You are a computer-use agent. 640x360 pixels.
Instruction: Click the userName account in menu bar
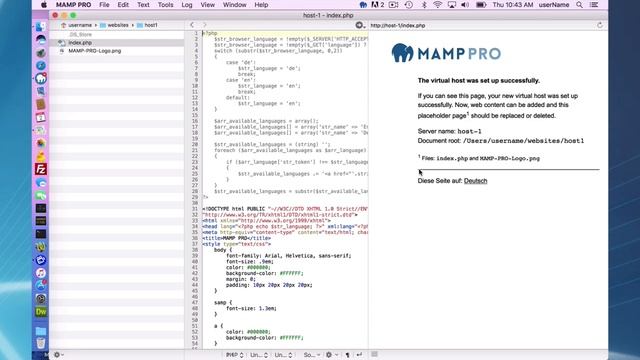[553, 5]
